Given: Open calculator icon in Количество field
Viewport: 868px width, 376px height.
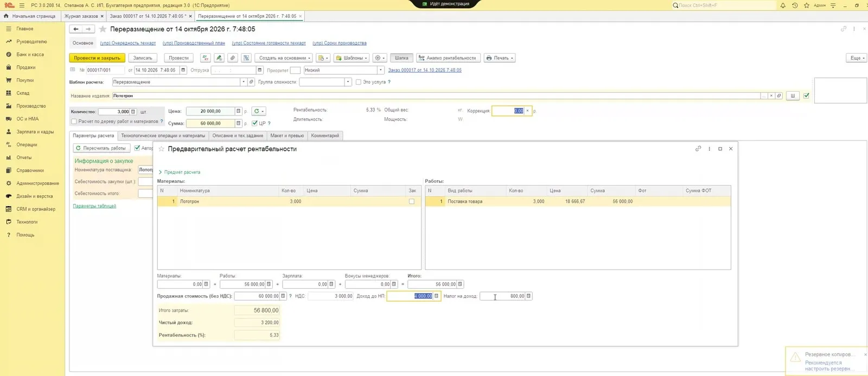Looking at the screenshot, I should coord(133,112).
